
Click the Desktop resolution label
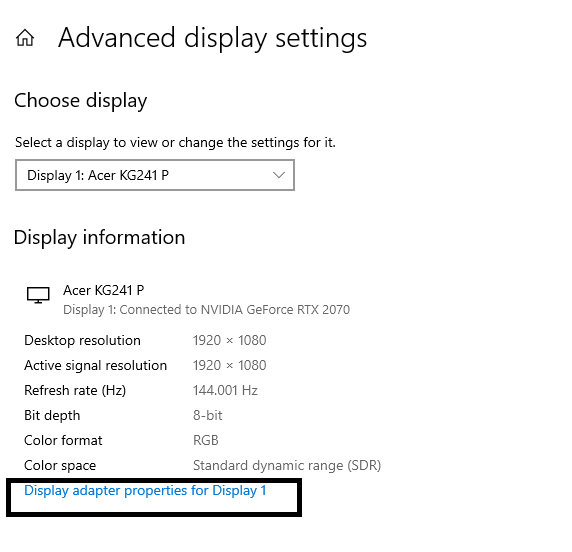tap(82, 340)
